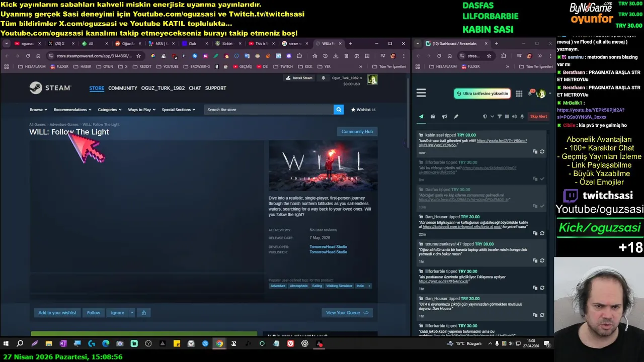Expand the Browse dropdown in Steam
This screenshot has height=362, width=644.
(38, 110)
